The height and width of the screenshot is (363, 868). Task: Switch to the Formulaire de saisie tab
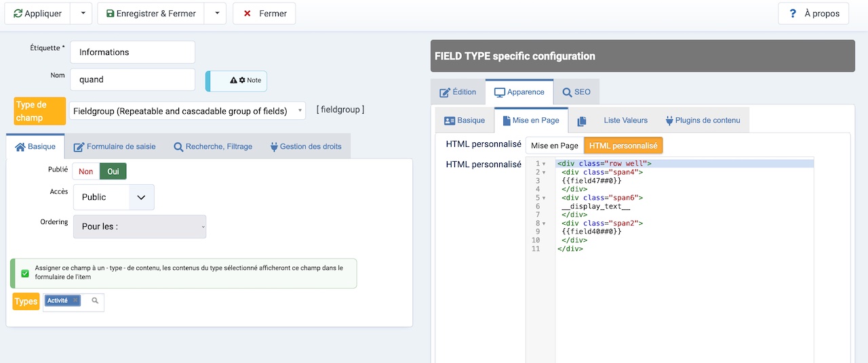pyautogui.click(x=115, y=146)
